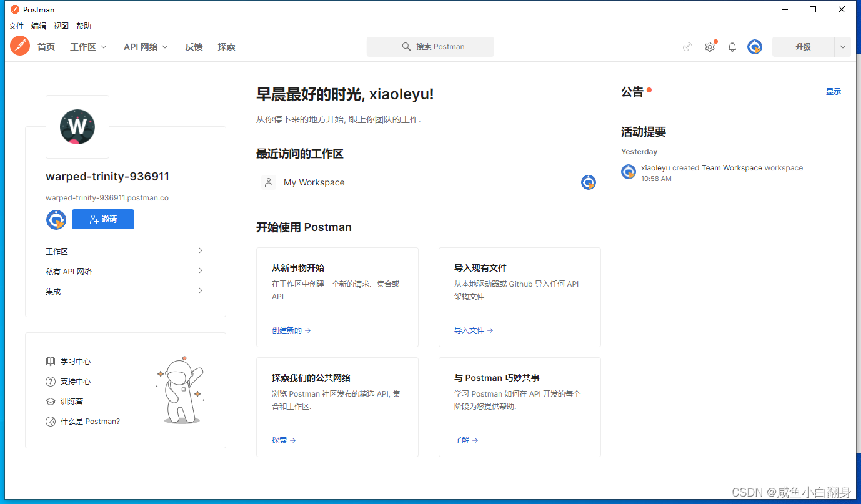861x504 pixels.
Task: Click the Postman title bar app icon
Action: coord(14,9)
